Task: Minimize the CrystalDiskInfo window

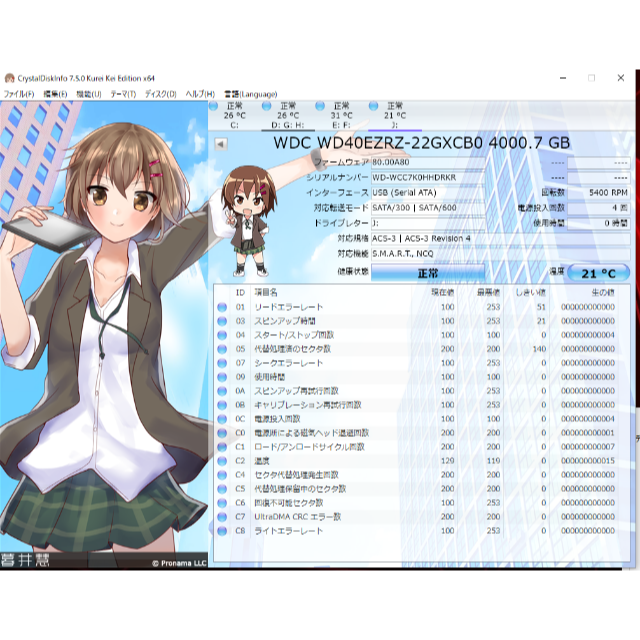Action: pyautogui.click(x=563, y=78)
